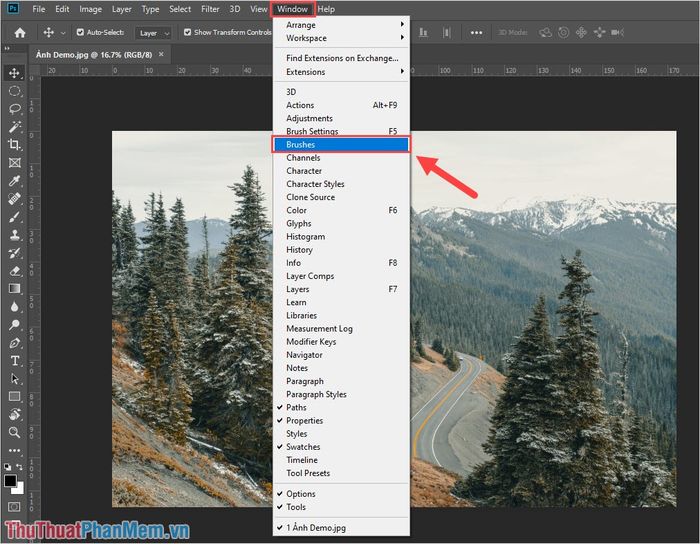The image size is (700, 544).
Task: Uncheck Show Transform Controls
Action: pyautogui.click(x=187, y=32)
